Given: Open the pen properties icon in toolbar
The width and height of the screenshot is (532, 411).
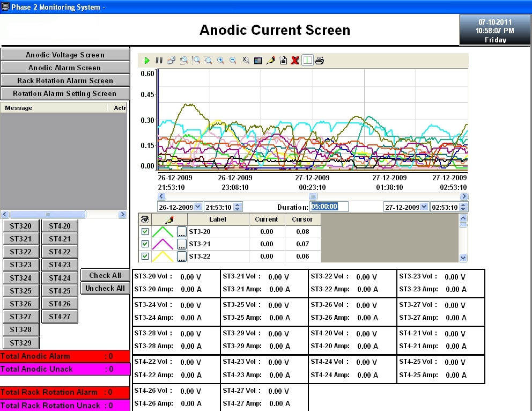Looking at the screenshot, I should (270, 61).
